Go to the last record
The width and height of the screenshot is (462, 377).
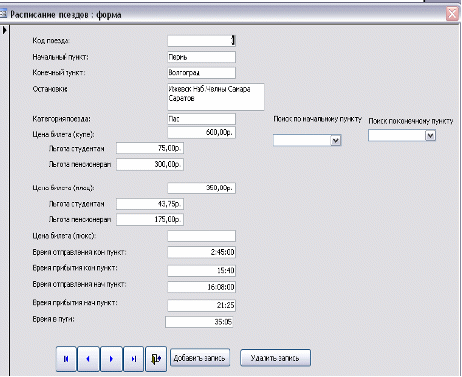coord(134,359)
